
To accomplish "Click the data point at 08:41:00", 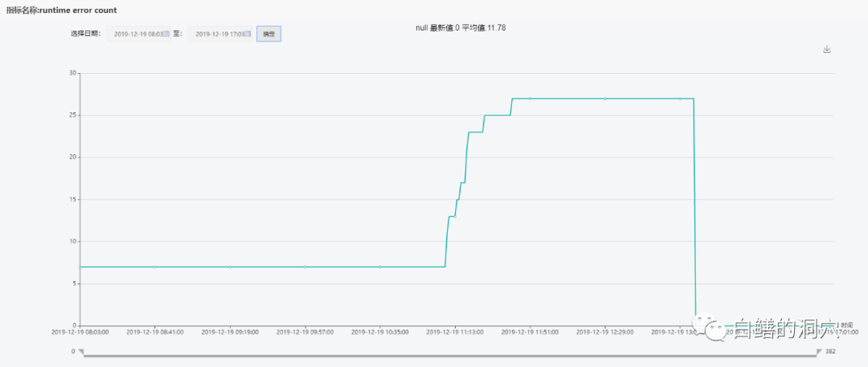I will pos(155,267).
